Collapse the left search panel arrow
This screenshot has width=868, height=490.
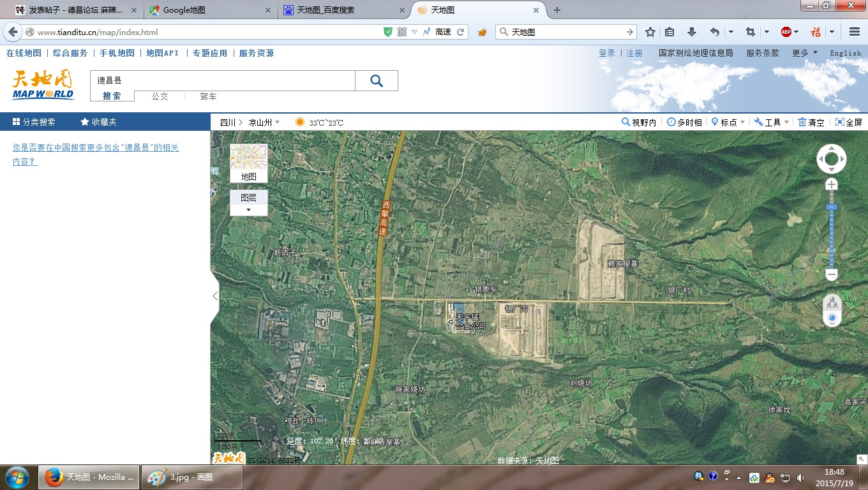click(215, 296)
